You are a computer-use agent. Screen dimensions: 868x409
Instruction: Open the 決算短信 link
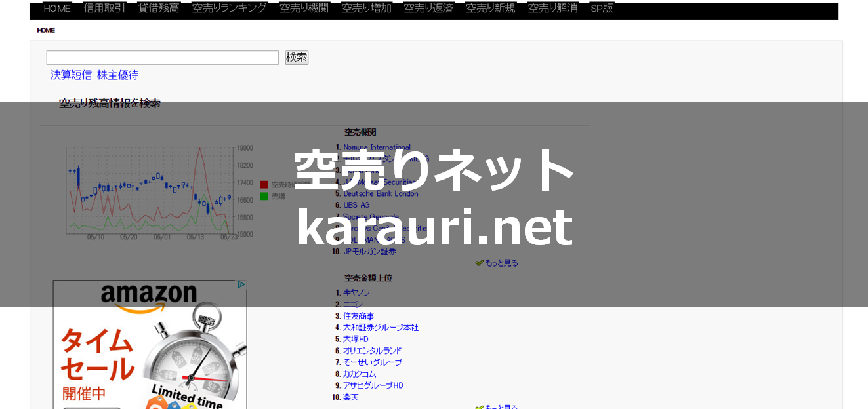72,75
